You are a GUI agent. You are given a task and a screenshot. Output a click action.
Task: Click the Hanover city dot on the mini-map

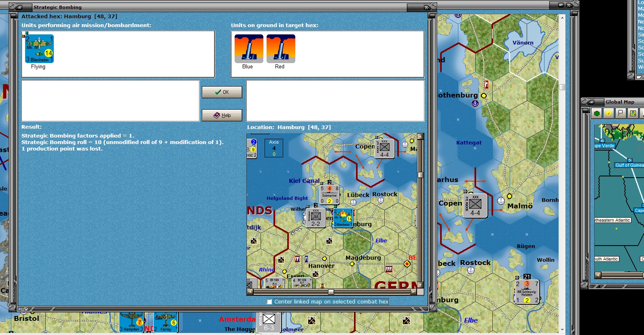pos(324,259)
